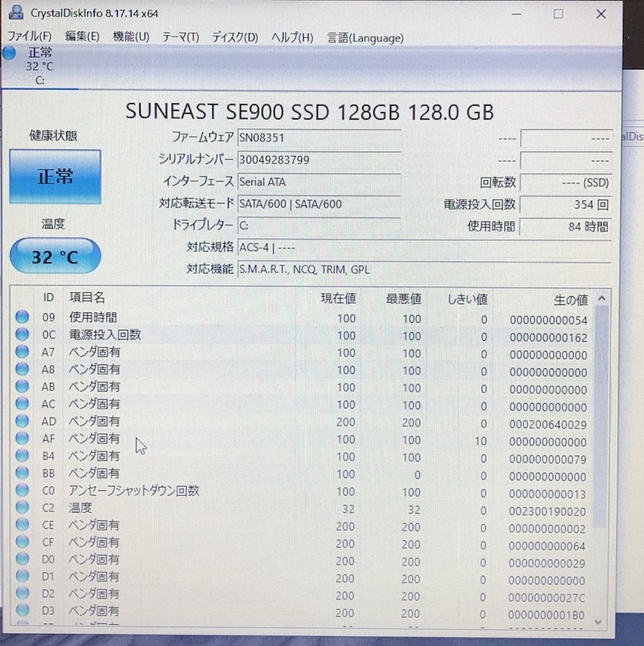The height and width of the screenshot is (646, 644).
Task: Click the 32 °C temperature button
Action: point(55,256)
